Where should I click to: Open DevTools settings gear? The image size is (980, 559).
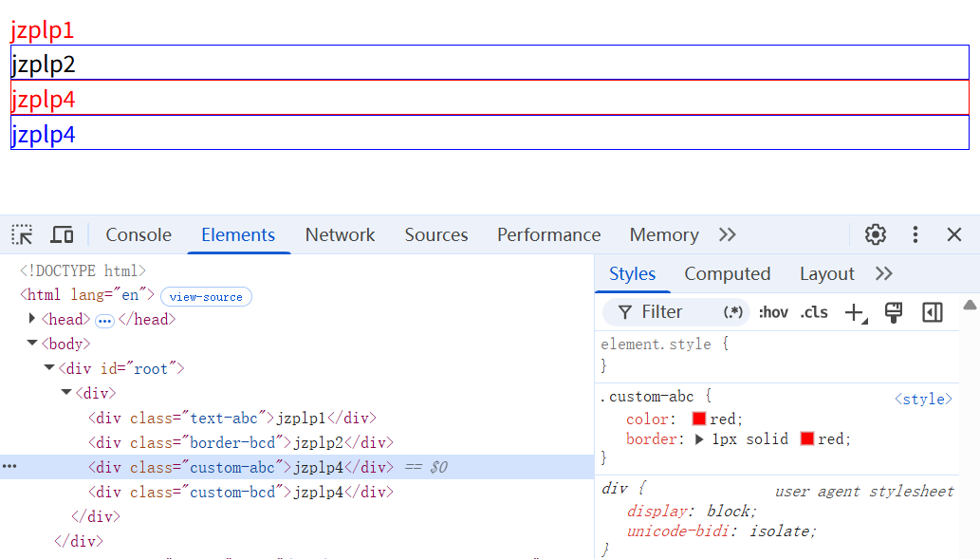click(x=875, y=234)
